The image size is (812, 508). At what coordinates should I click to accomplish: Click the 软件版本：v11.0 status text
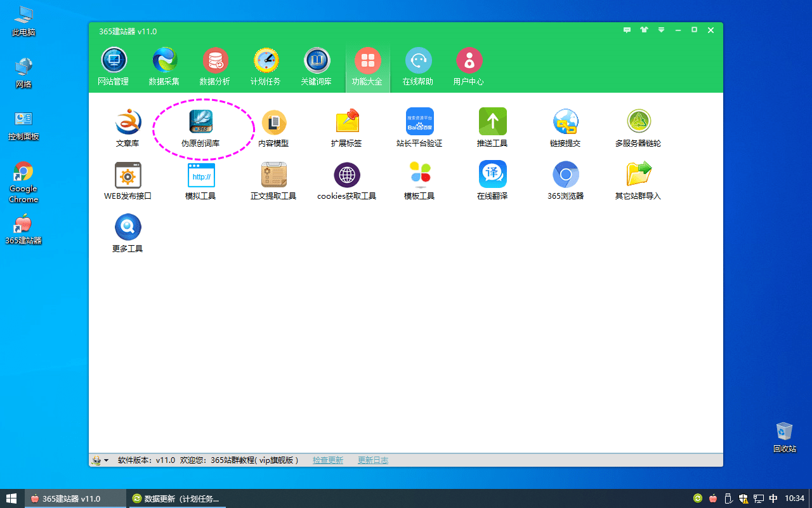tap(147, 460)
